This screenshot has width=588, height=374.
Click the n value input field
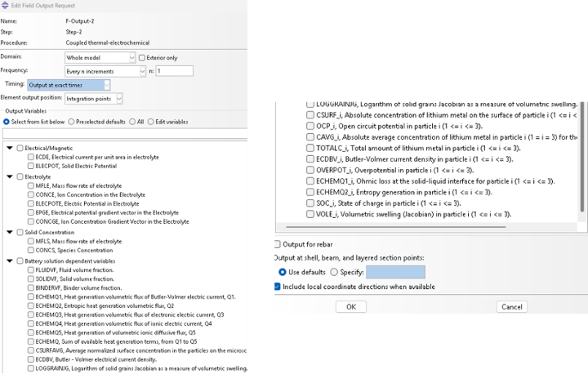[x=175, y=71]
